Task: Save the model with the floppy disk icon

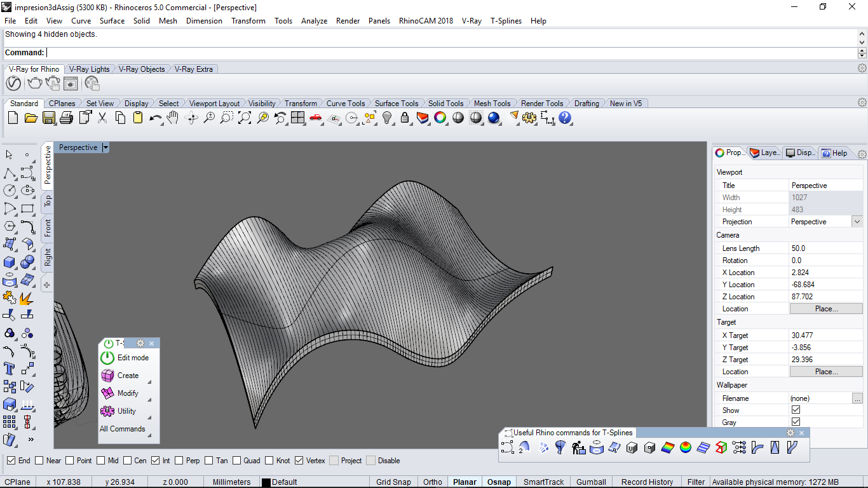Action: [x=48, y=118]
